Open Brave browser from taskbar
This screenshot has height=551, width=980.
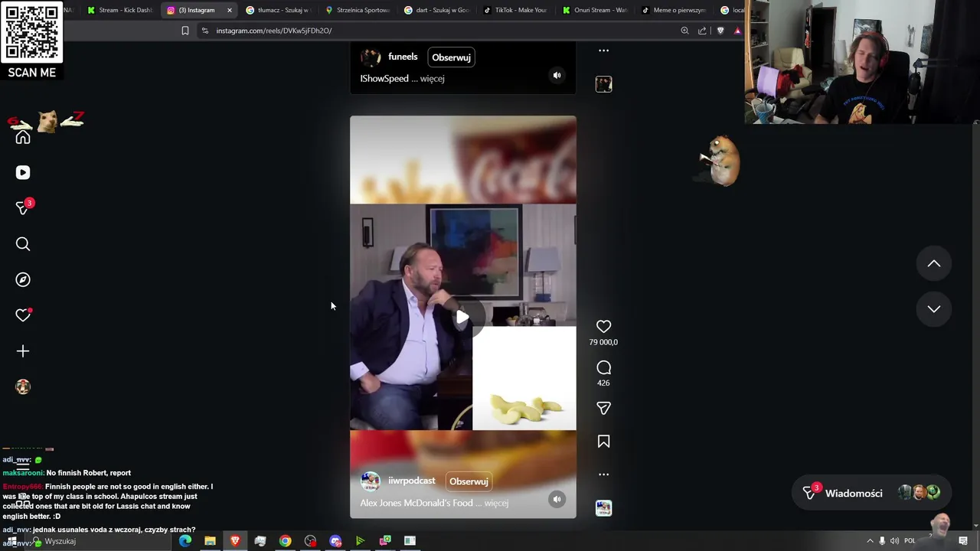pyautogui.click(x=235, y=541)
